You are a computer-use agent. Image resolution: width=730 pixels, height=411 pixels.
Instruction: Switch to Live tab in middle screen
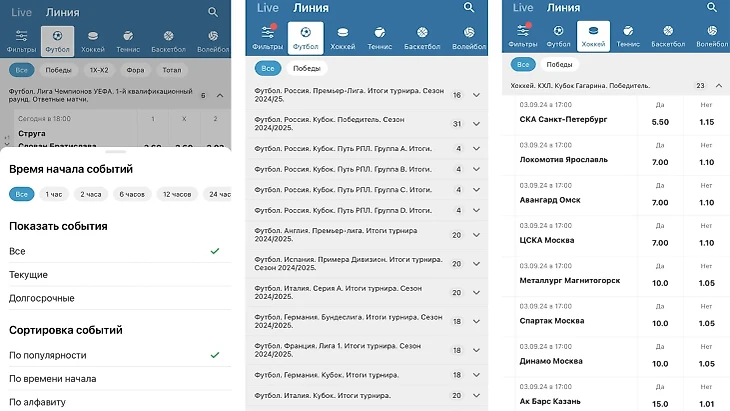pos(268,8)
